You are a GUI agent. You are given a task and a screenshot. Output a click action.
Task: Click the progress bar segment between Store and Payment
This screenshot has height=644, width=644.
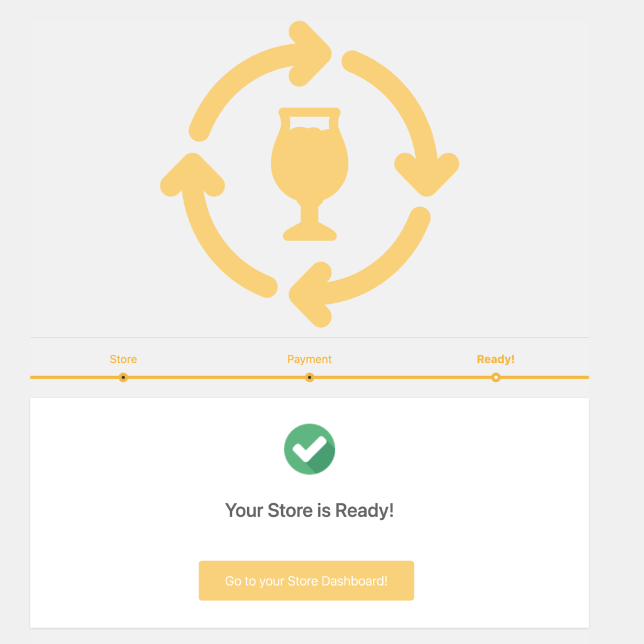coord(216,377)
